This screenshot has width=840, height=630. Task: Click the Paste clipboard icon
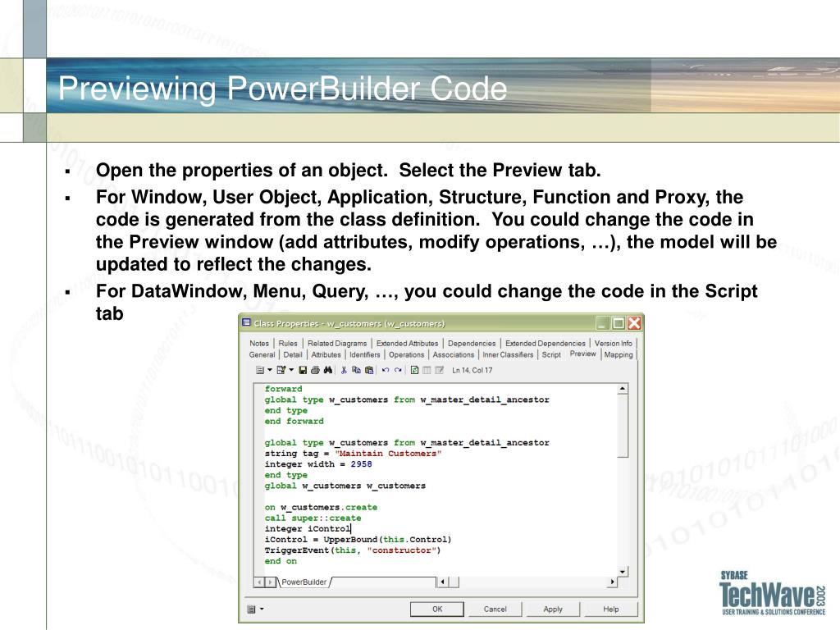pos(369,370)
